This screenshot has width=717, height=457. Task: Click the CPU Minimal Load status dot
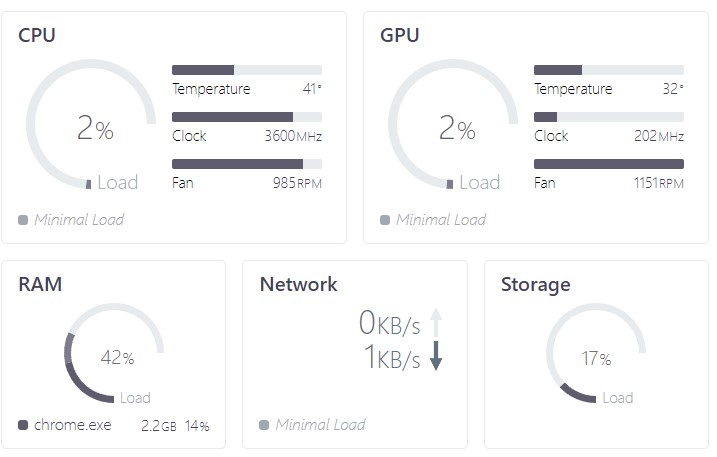pyautogui.click(x=23, y=220)
